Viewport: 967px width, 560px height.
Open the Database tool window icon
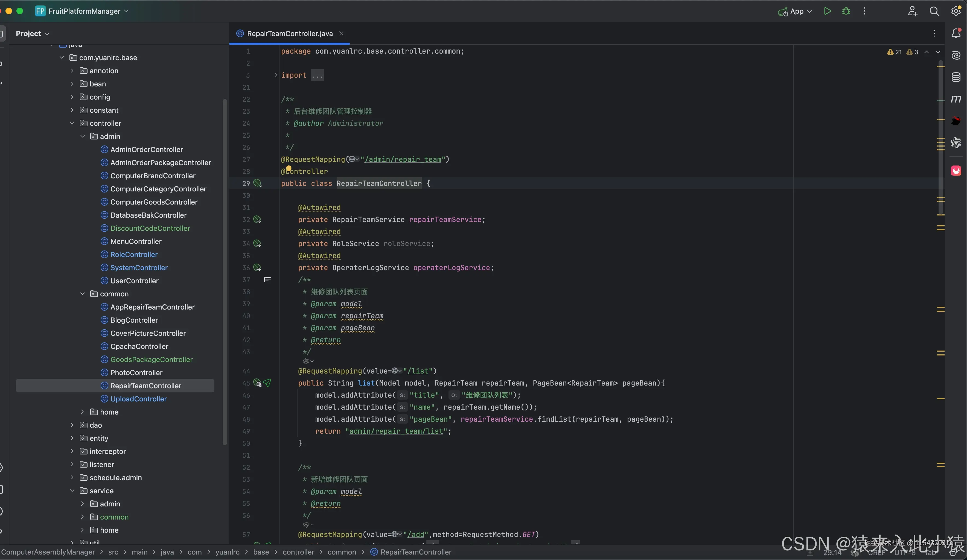[956, 77]
